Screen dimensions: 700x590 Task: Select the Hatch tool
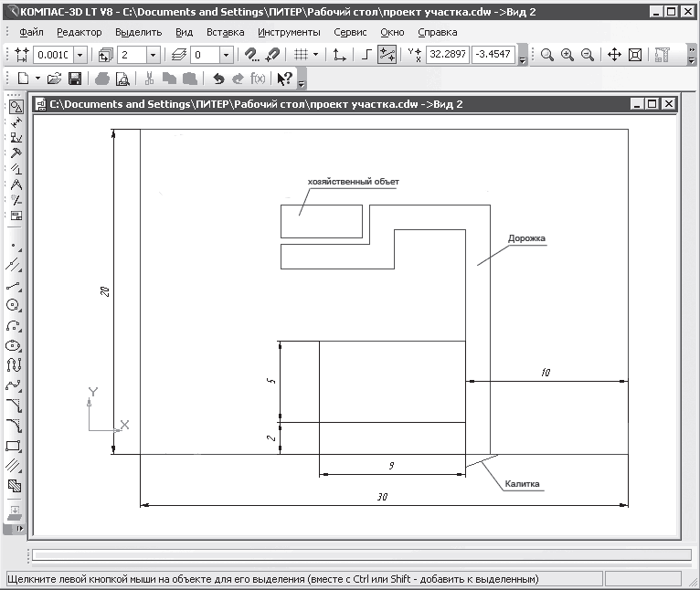point(15,486)
